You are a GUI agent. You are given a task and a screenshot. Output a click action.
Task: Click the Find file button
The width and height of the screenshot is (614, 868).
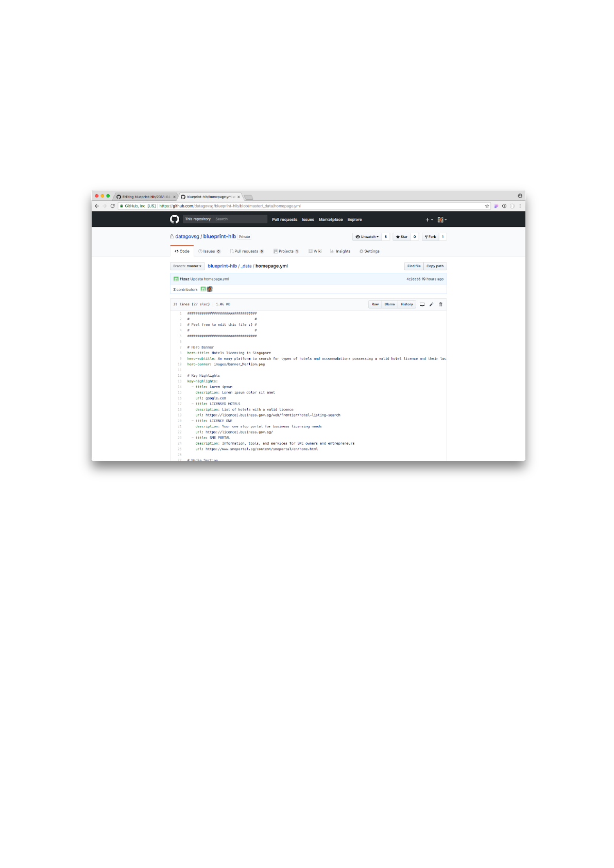tap(414, 266)
